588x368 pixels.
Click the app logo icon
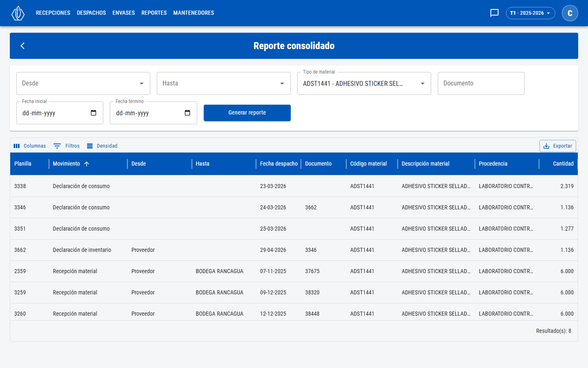coord(18,13)
